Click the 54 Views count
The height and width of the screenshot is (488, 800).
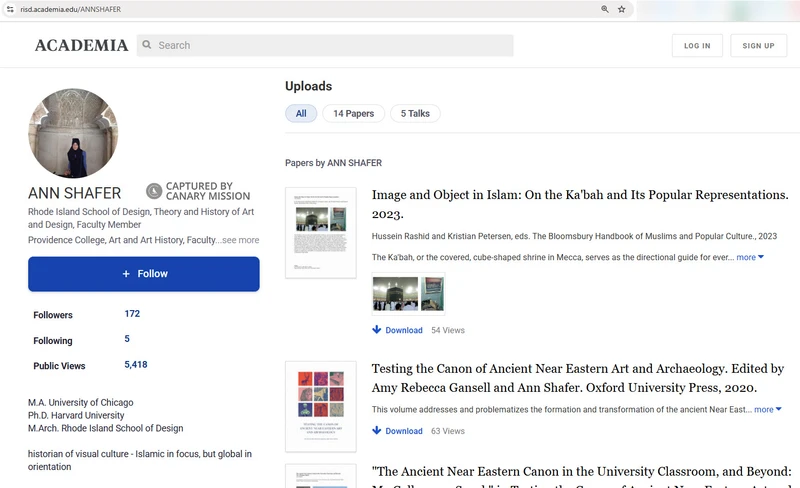[x=448, y=330]
